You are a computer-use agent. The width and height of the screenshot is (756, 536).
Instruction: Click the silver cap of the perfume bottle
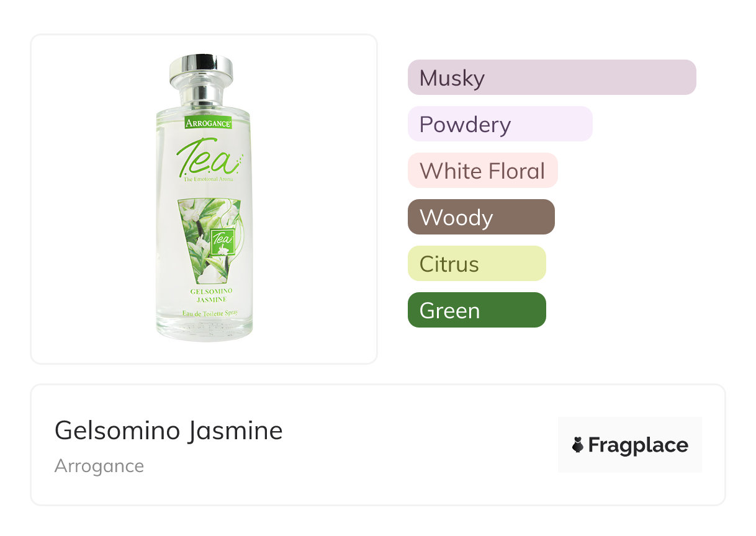[201, 69]
